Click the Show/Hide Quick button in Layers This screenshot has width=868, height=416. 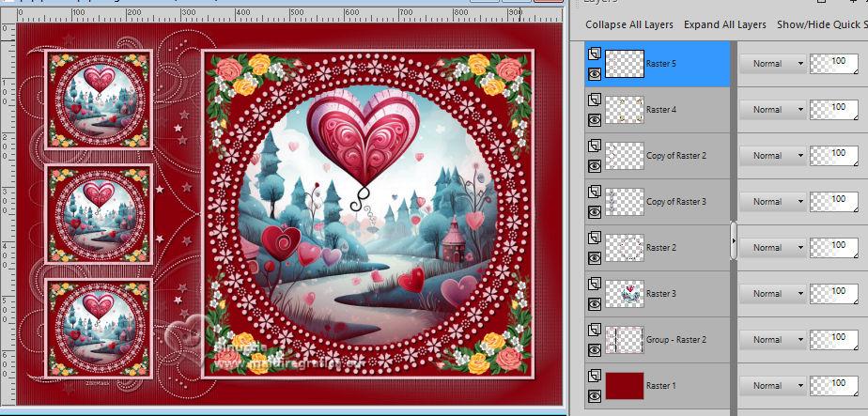tap(822, 24)
